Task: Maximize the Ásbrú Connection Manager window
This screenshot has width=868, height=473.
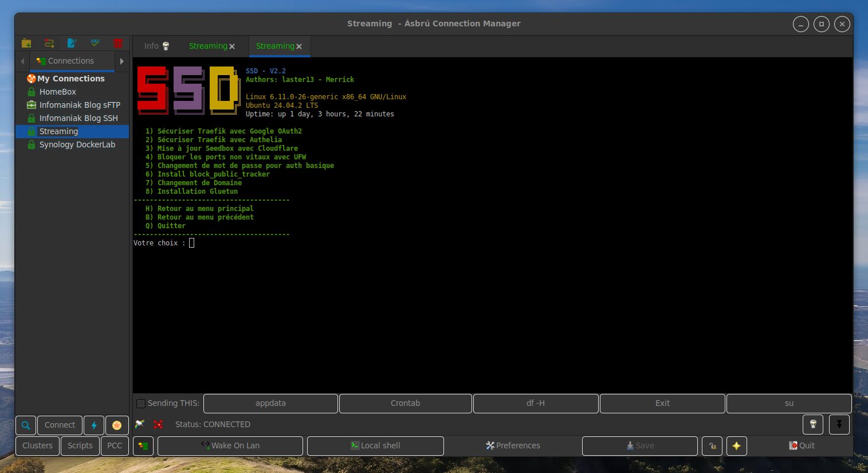Action: (822, 24)
